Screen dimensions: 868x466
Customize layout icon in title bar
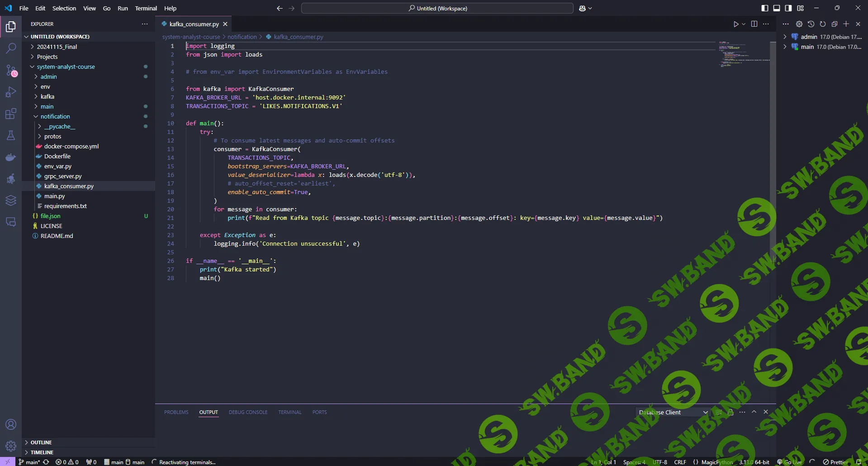[800, 8]
